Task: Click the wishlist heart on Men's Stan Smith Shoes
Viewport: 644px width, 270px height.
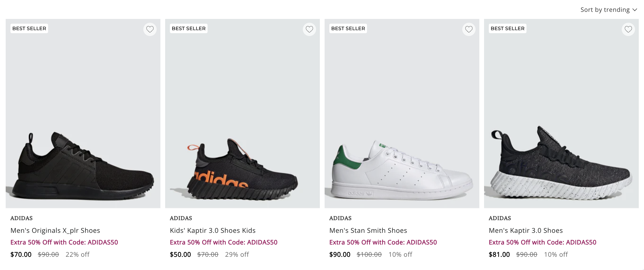Action: (x=469, y=29)
